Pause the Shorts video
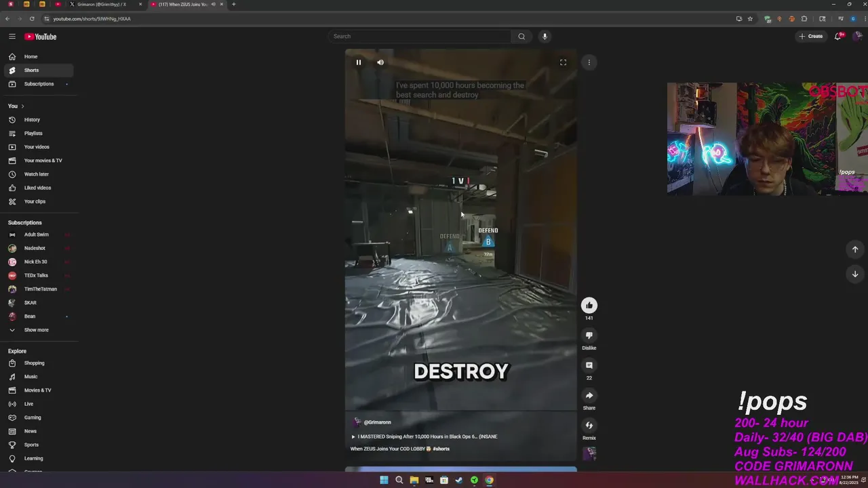This screenshot has width=868, height=488. pos(359,62)
